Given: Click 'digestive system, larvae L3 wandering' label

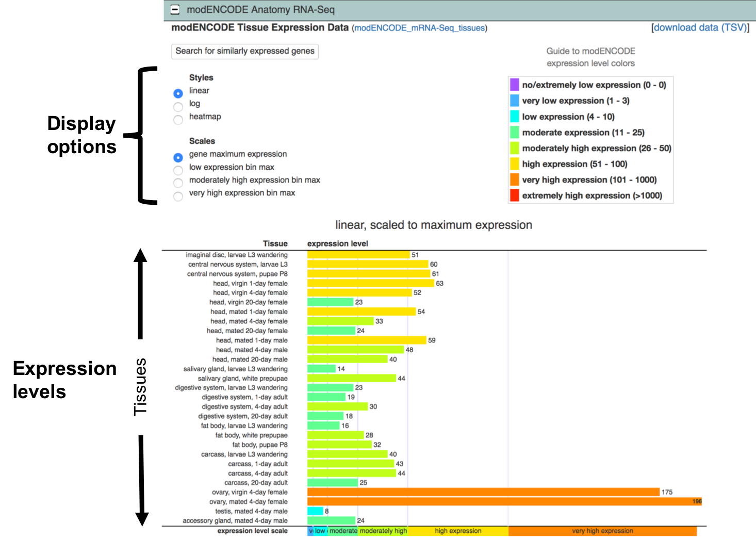Looking at the screenshot, I should pyautogui.click(x=231, y=388).
